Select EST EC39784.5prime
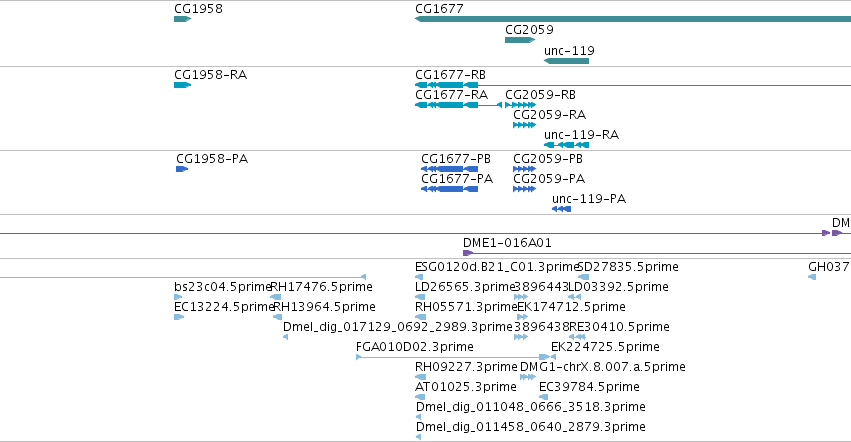 click(589, 388)
